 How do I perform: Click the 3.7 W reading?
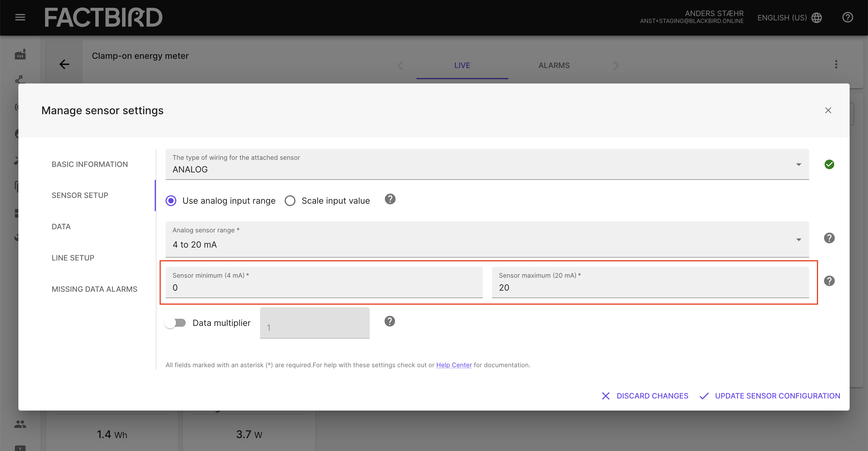click(x=249, y=434)
